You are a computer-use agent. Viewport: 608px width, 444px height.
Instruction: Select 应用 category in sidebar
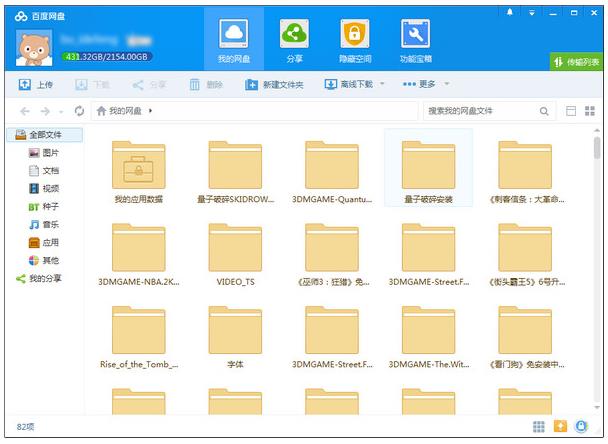pos(44,243)
